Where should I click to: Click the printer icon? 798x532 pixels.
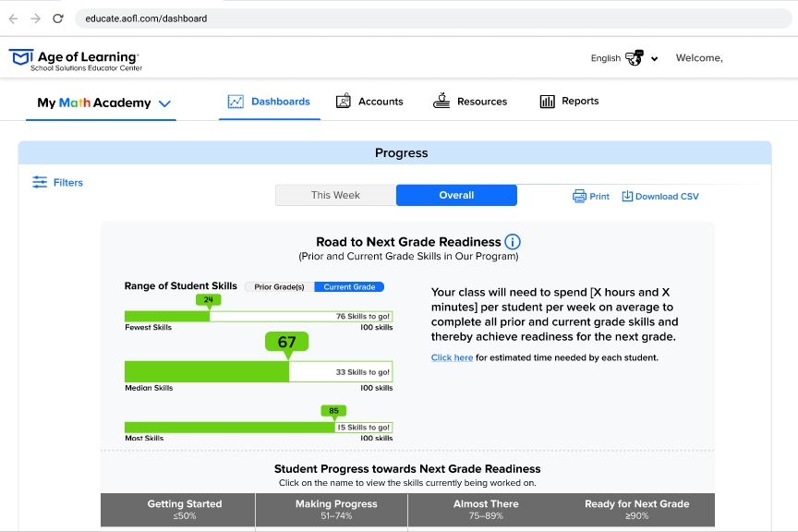tap(579, 196)
